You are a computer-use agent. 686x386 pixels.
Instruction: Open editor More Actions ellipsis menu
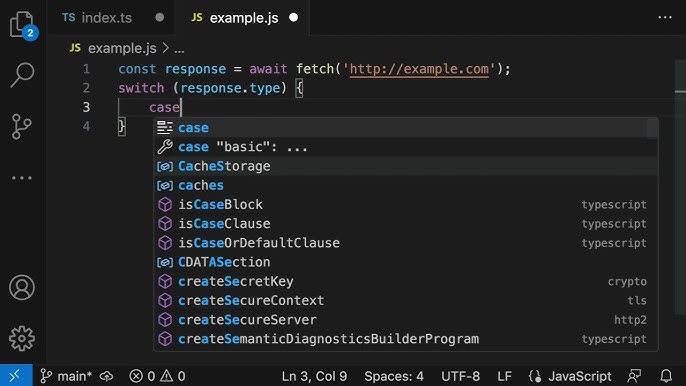tap(665, 18)
